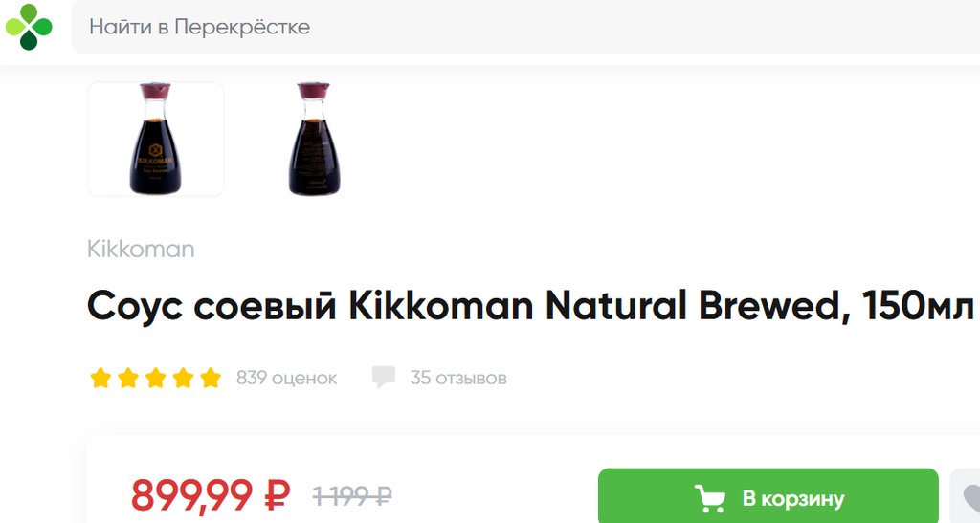Image resolution: width=980 pixels, height=523 pixels.
Task: Click the fifth rating star
Action: [x=211, y=378]
